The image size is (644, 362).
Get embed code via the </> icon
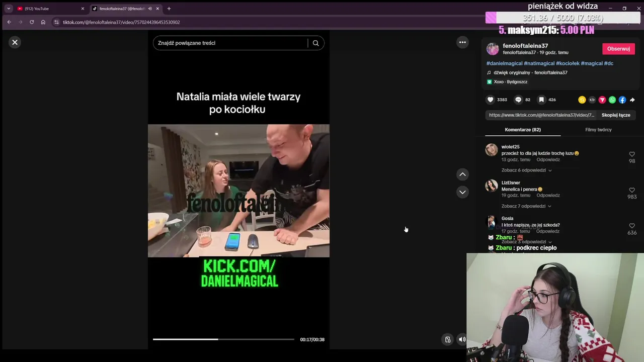pyautogui.click(x=592, y=100)
